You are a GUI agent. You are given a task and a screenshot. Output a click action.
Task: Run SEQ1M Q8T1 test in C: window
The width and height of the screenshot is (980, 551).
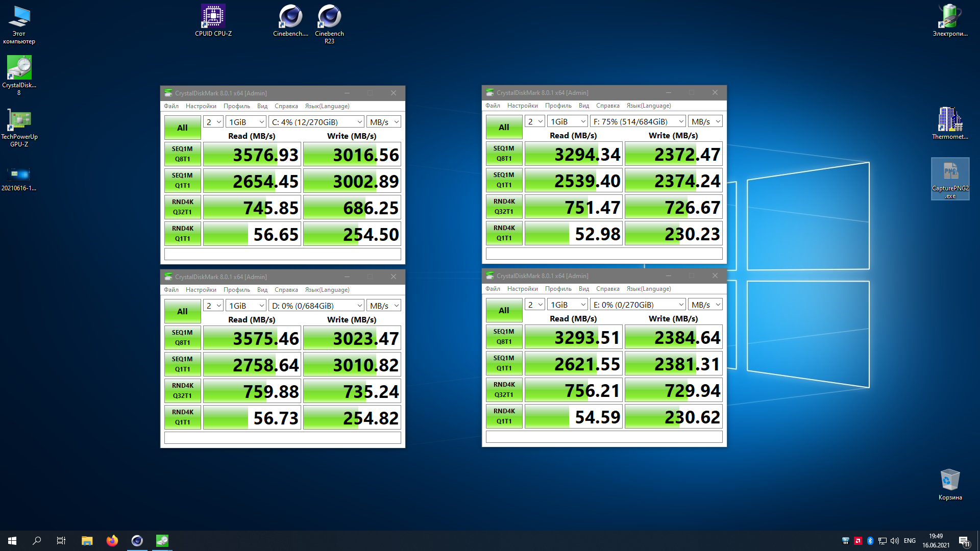tap(182, 154)
